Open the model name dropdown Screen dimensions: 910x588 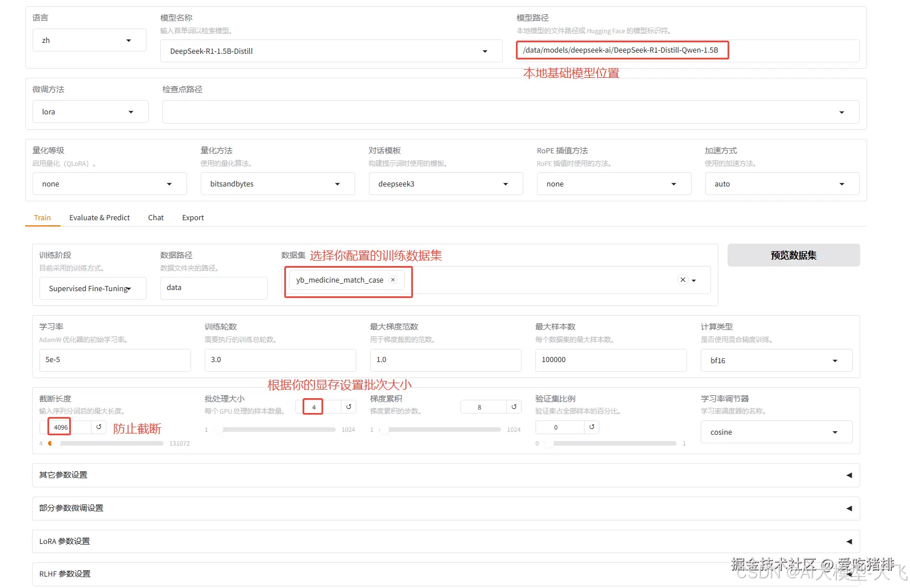[x=331, y=51]
